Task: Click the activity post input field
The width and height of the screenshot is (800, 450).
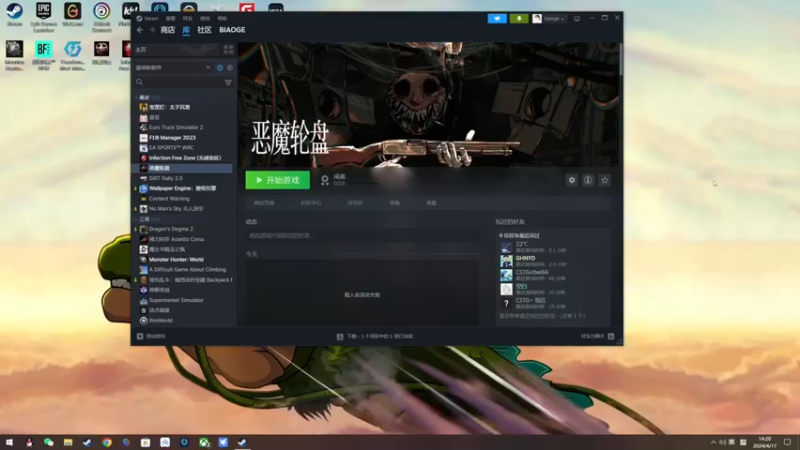Action: [362, 236]
